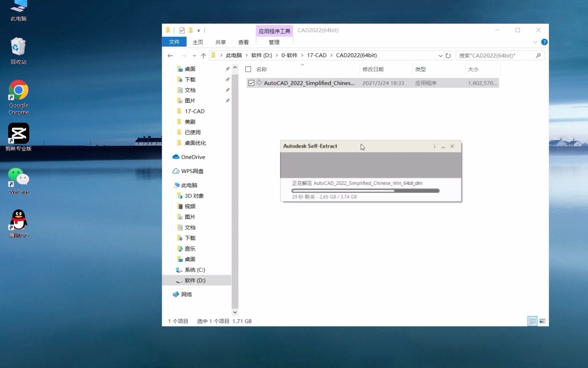Unpin 图片 from quick access
This screenshot has width=588, height=368.
(x=227, y=101)
